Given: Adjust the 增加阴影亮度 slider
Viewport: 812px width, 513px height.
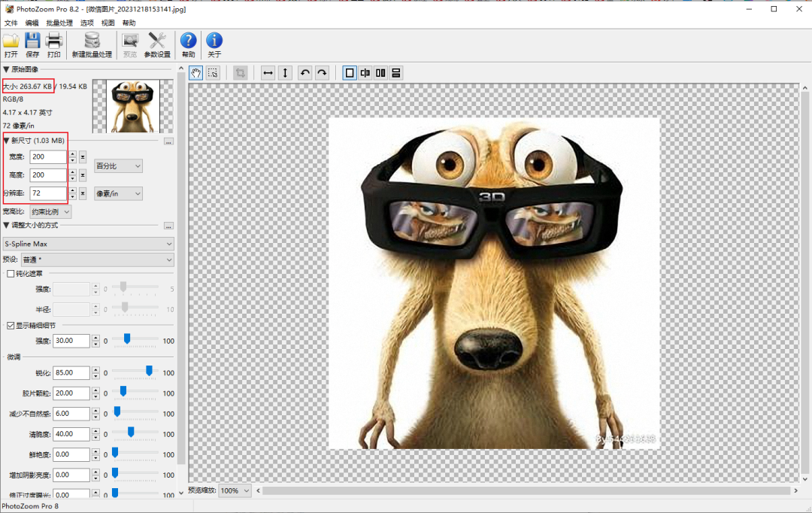Looking at the screenshot, I should [x=115, y=472].
